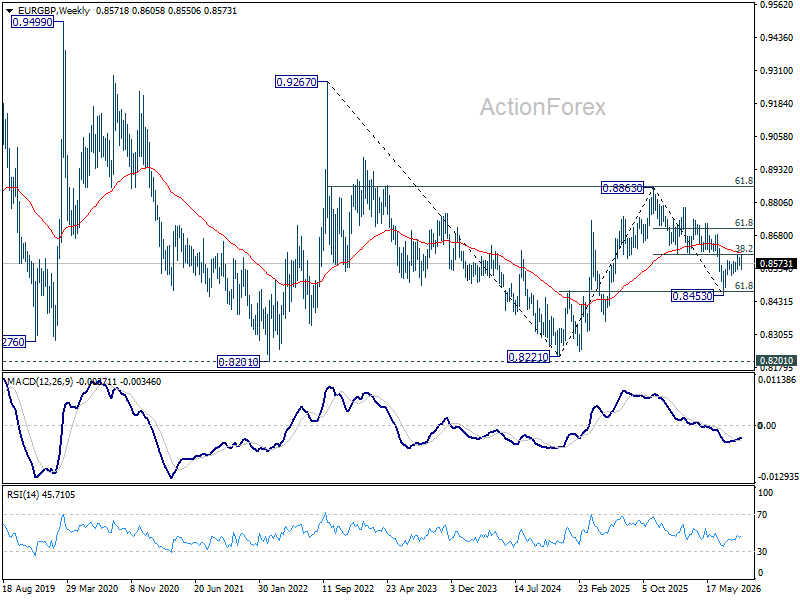
Task: Click the RSI 70 overbought level label
Action: 762,515
